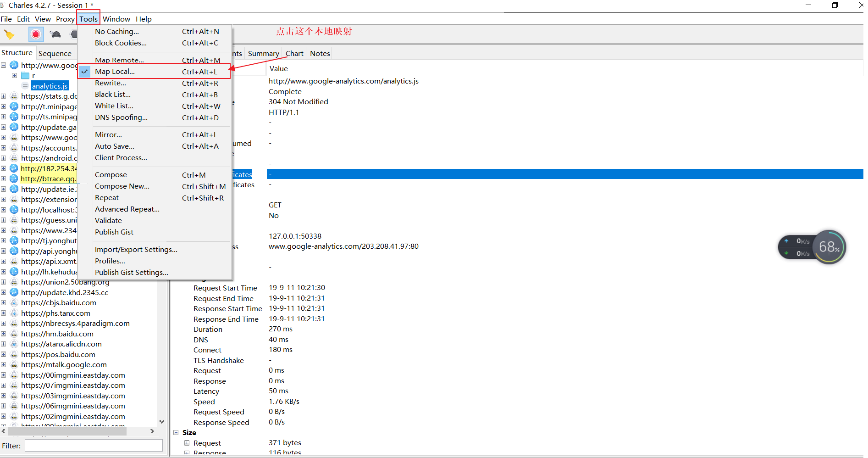Viewport: 868px width, 458px height.
Task: Switch to the Structure tab
Action: coord(17,53)
